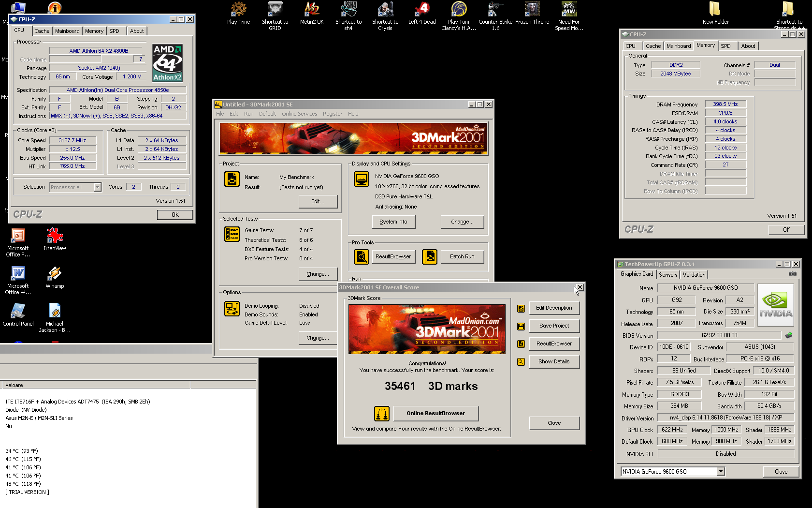The image size is (812, 508).
Task: Click the Save Project button
Action: [554, 326]
